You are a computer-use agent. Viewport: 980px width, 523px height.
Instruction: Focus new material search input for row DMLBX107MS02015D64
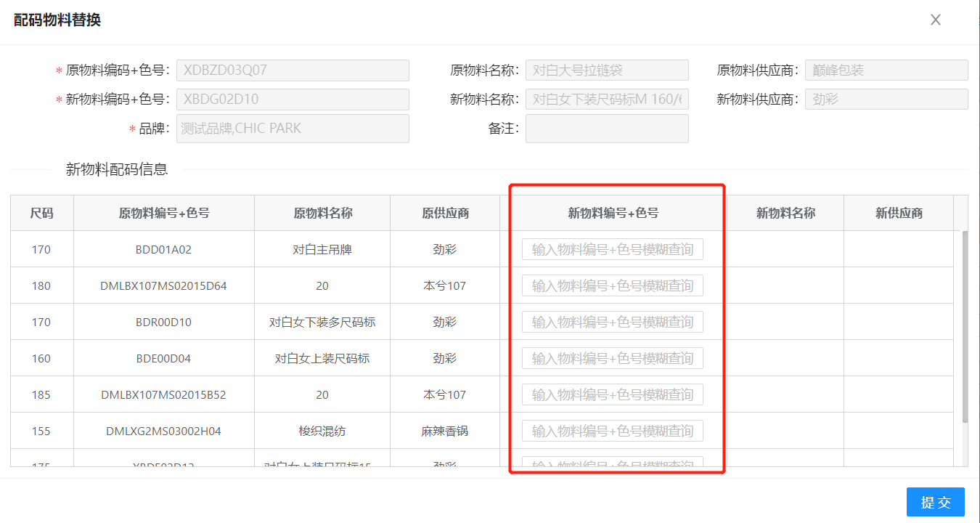click(x=612, y=286)
